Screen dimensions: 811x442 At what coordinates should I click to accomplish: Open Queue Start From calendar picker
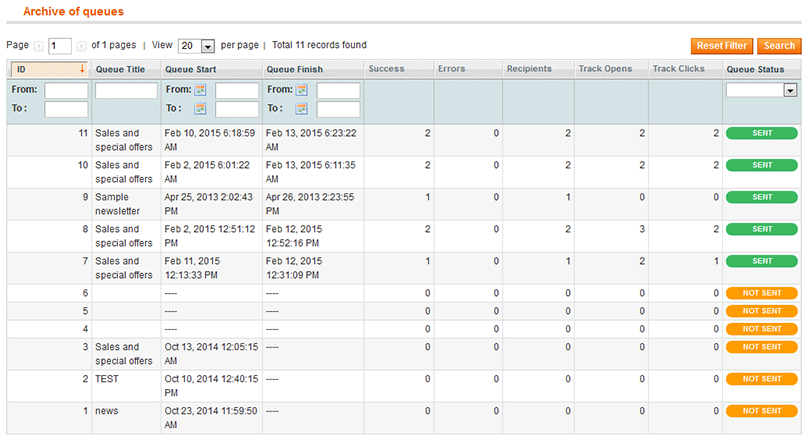(x=200, y=90)
